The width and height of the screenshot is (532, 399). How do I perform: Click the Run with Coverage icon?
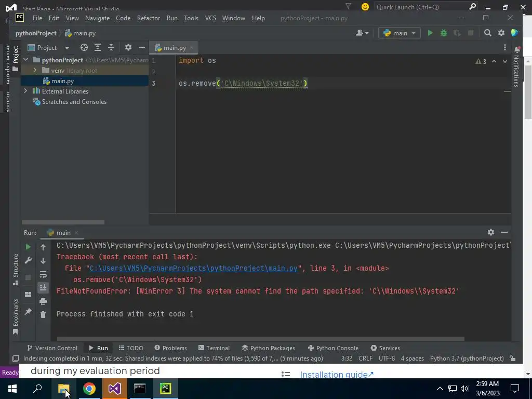tap(457, 33)
